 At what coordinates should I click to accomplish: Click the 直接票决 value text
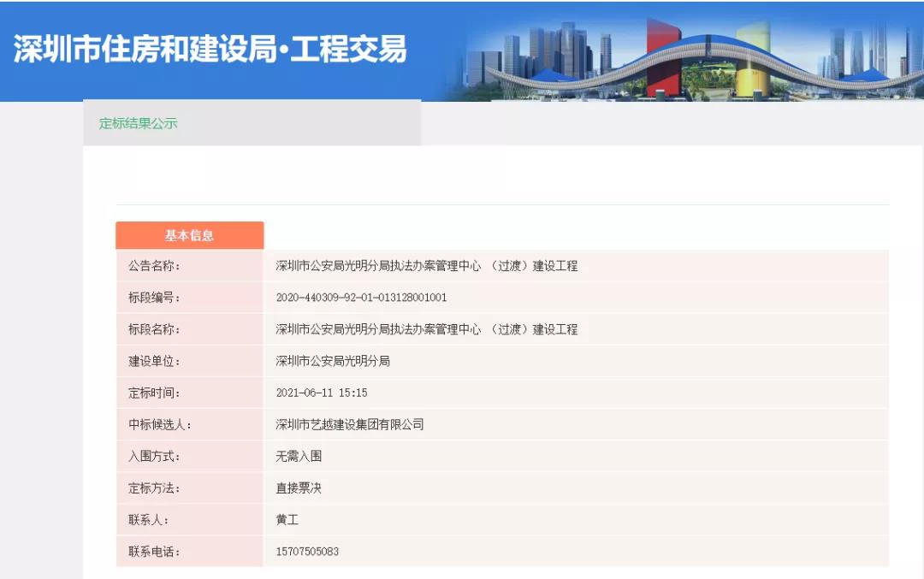[x=299, y=488]
